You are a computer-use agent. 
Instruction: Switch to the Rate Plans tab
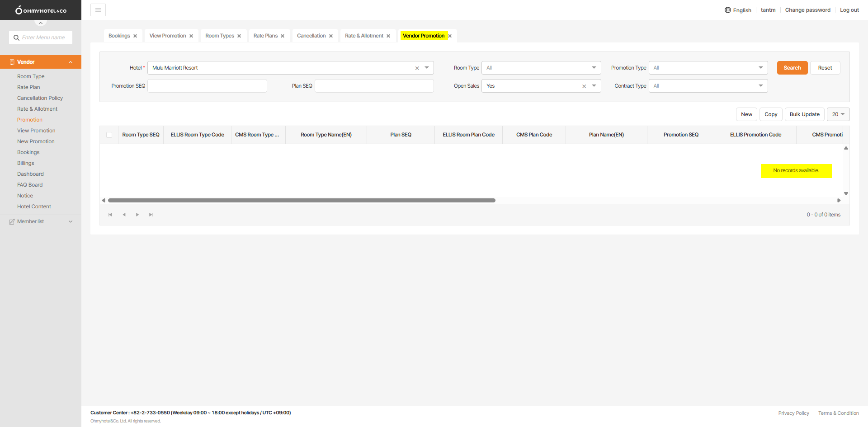coord(265,36)
